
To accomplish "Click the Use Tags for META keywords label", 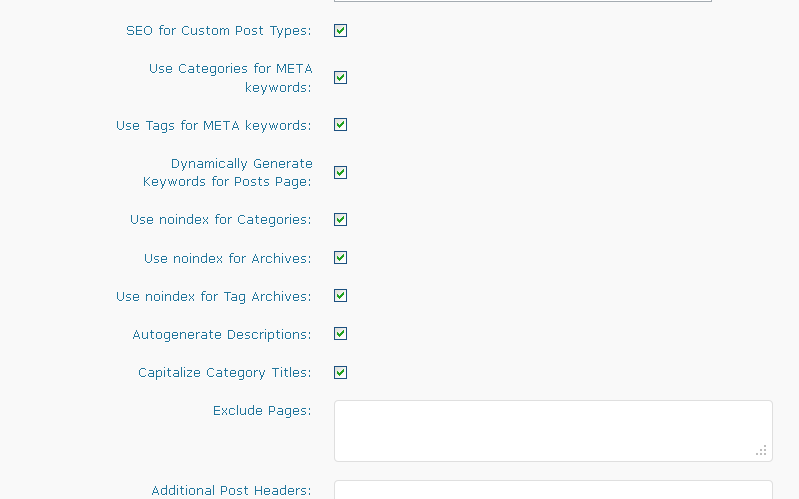I will point(214,126).
